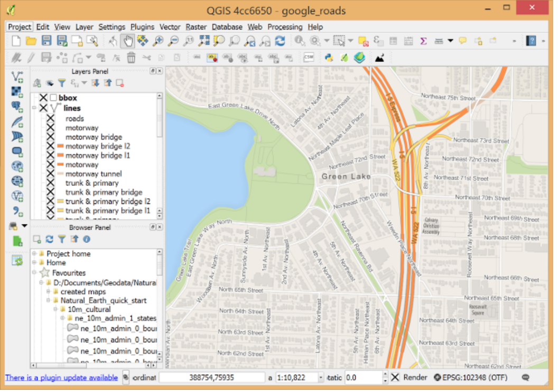Select the Identify Features tool

coord(300,41)
